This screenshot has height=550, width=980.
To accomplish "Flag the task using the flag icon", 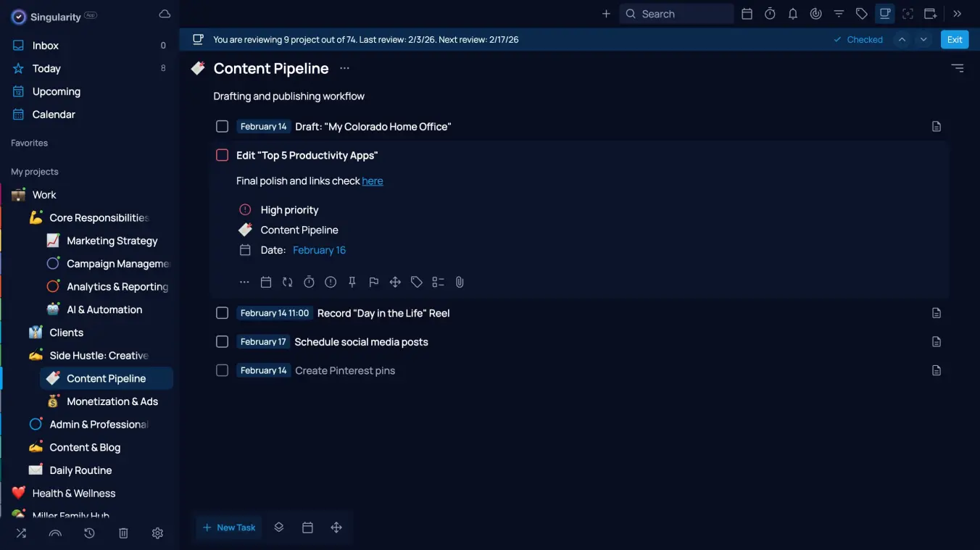I will point(373,282).
